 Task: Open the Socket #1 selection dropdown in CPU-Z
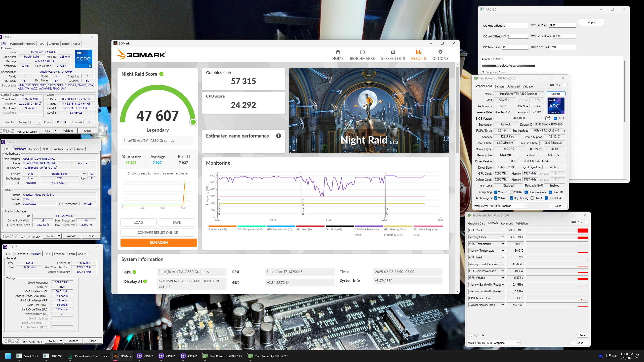[x=29, y=122]
